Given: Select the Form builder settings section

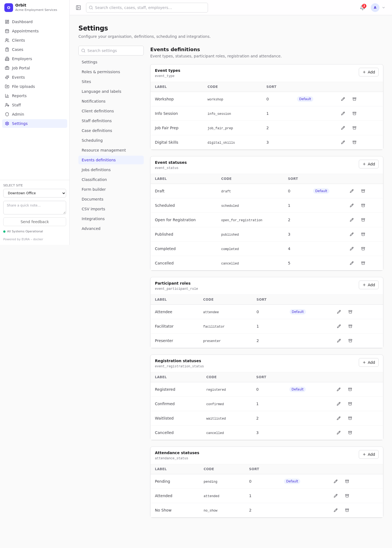Looking at the screenshot, I should coord(111,189).
